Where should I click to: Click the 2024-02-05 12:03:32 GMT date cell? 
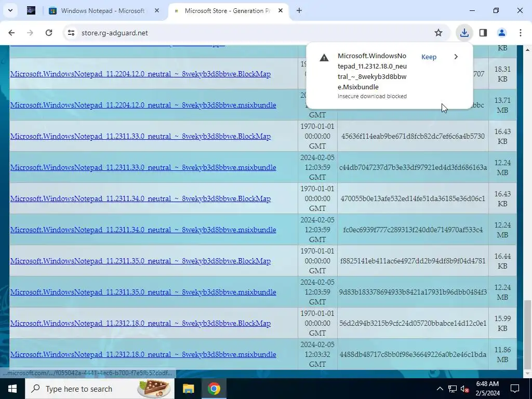(x=317, y=354)
